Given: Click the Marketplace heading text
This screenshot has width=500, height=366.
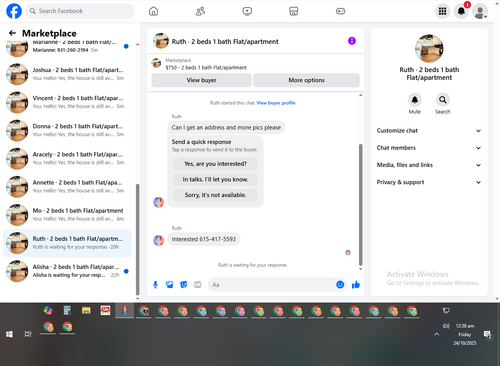Looking at the screenshot, I should point(49,33).
